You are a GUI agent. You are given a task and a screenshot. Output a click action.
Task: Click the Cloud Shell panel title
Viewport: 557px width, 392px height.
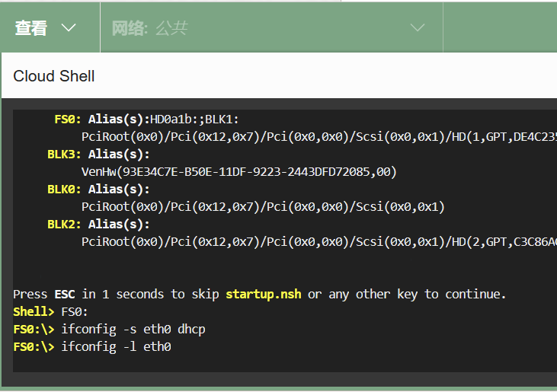click(x=54, y=76)
